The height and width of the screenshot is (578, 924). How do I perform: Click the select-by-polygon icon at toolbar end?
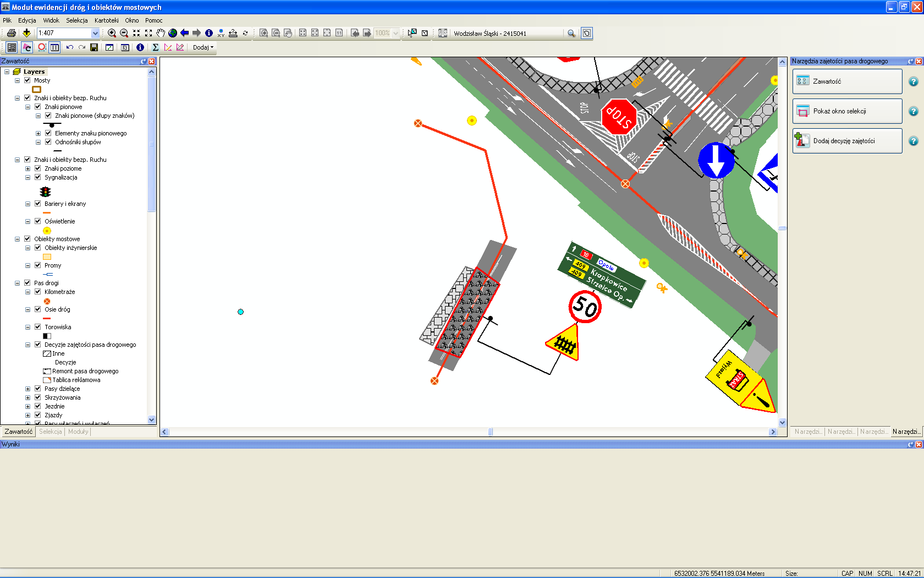587,34
